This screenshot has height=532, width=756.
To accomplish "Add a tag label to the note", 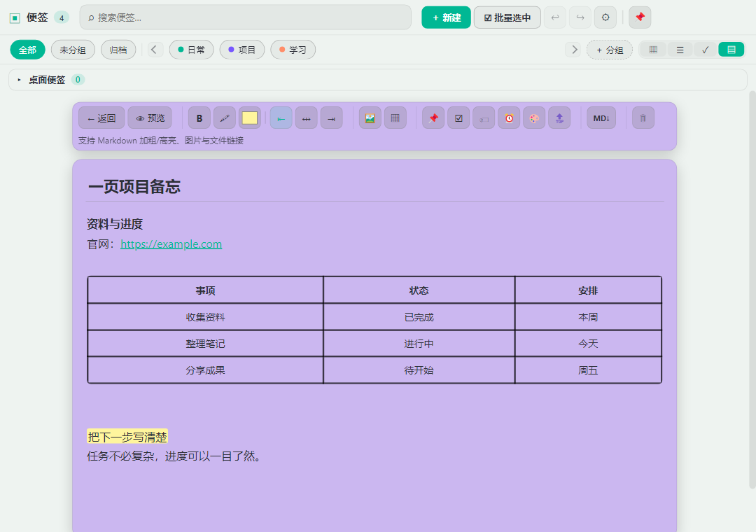I will point(484,118).
